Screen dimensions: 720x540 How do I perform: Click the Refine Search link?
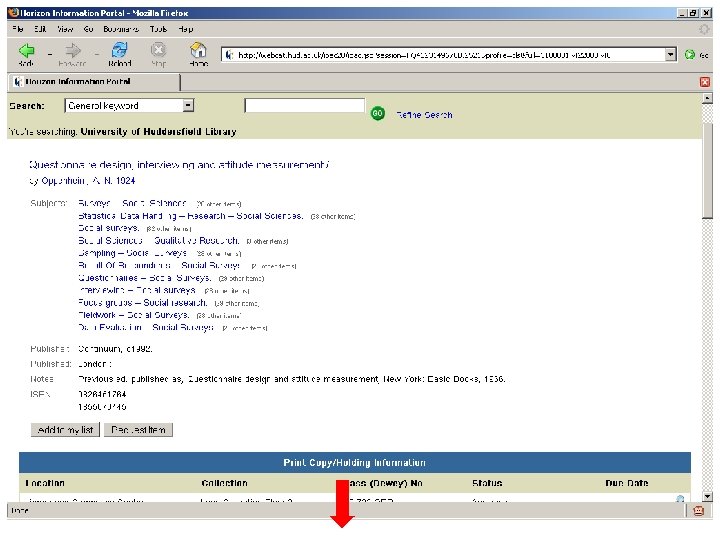pos(424,115)
